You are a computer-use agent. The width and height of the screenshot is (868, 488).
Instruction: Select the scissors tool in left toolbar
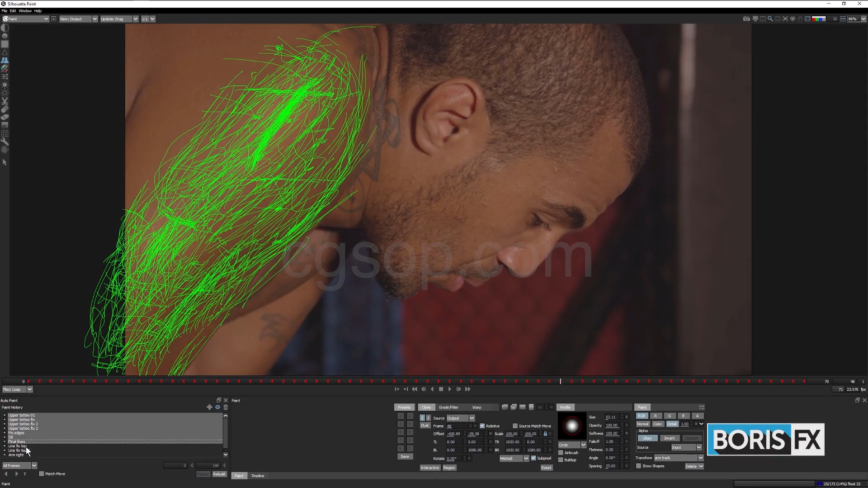(5, 101)
